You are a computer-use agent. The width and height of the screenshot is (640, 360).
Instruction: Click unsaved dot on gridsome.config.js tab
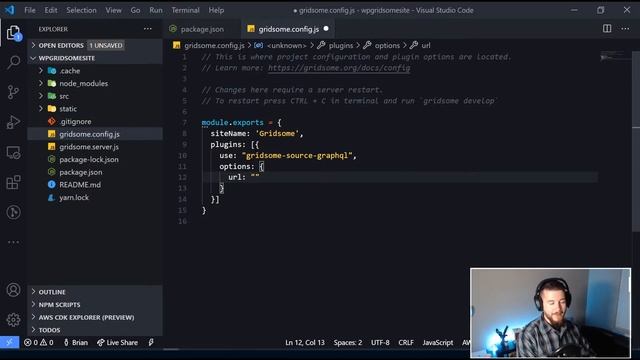pyautogui.click(x=326, y=29)
